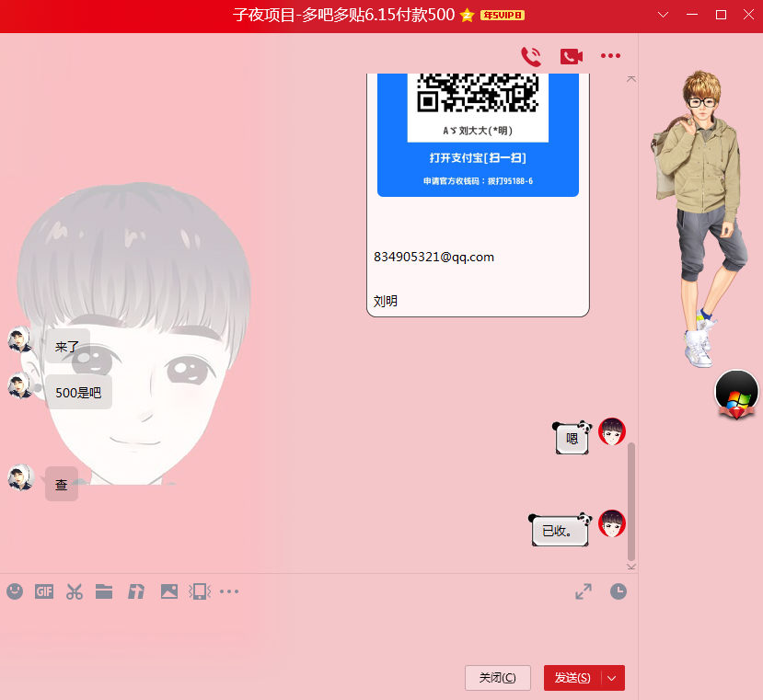Expand the input box to full size
The height and width of the screenshot is (700, 763).
tap(584, 591)
